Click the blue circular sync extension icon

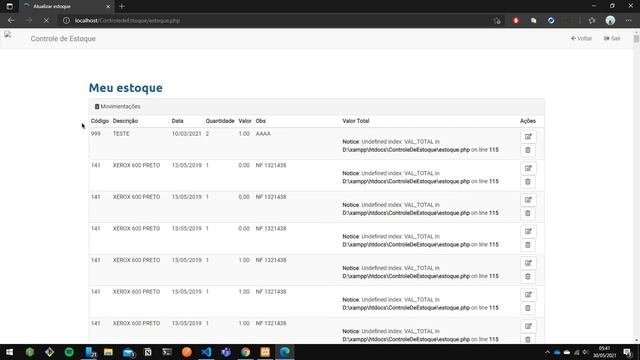(x=551, y=20)
